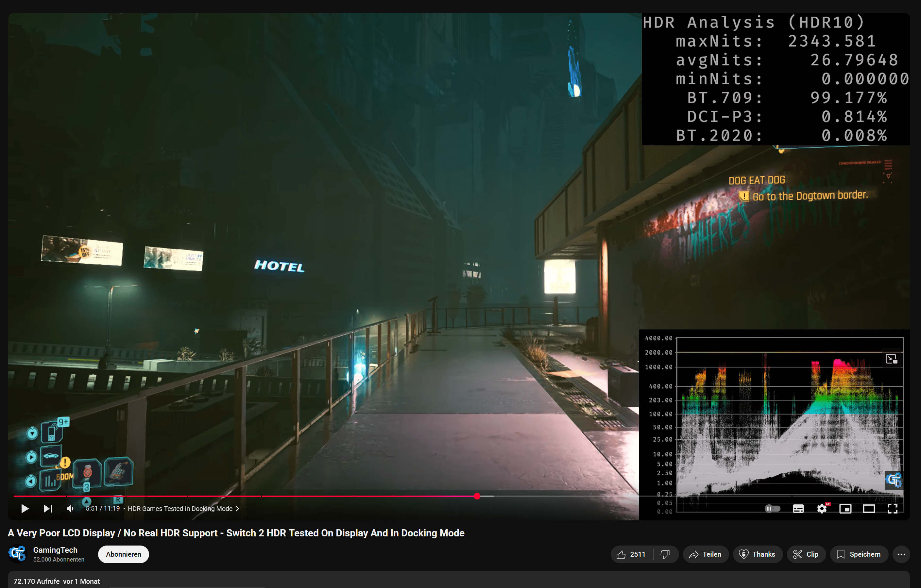
Task: Toggle the autoplay switch
Action: click(x=772, y=509)
